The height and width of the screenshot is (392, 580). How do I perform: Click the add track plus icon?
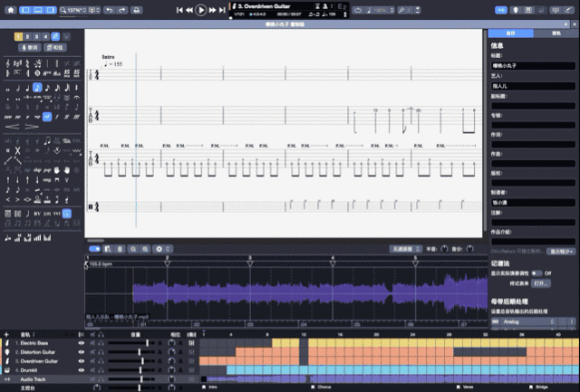pyautogui.click(x=6, y=335)
